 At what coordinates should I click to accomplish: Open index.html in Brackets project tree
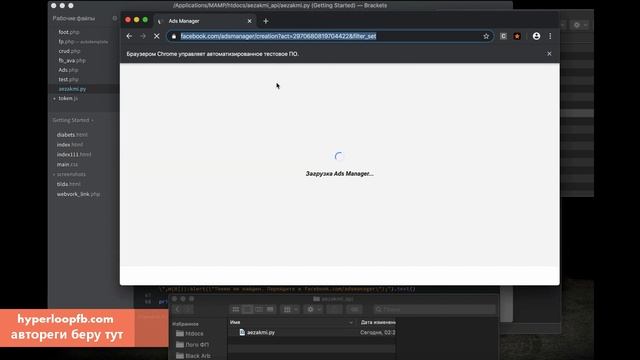coord(70,144)
